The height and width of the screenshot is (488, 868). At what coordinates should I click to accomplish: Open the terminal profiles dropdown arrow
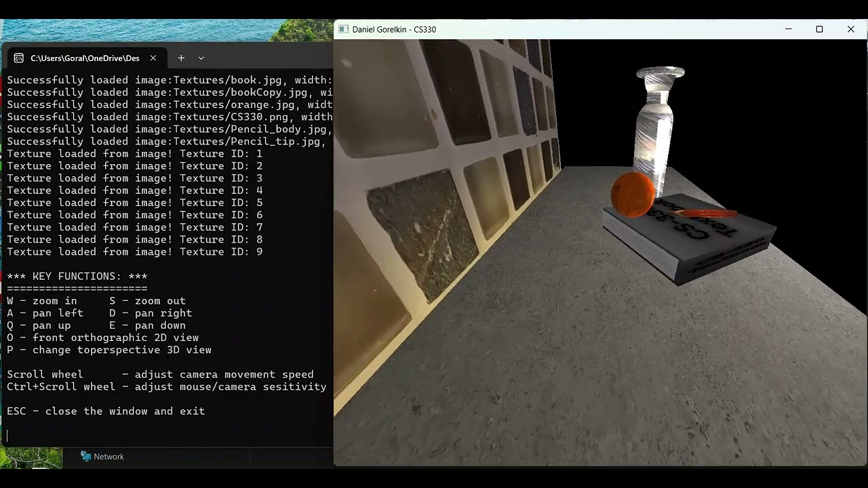pos(201,58)
